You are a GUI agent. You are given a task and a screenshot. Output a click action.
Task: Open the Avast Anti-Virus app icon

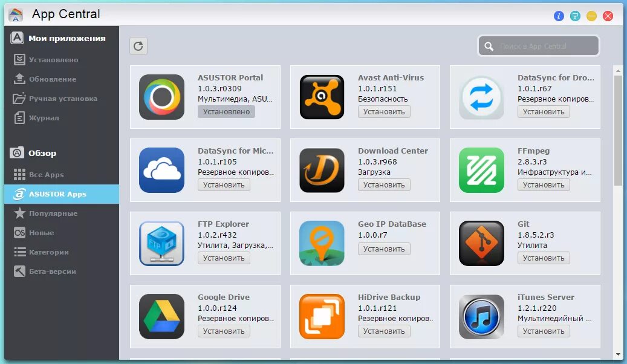(x=322, y=97)
